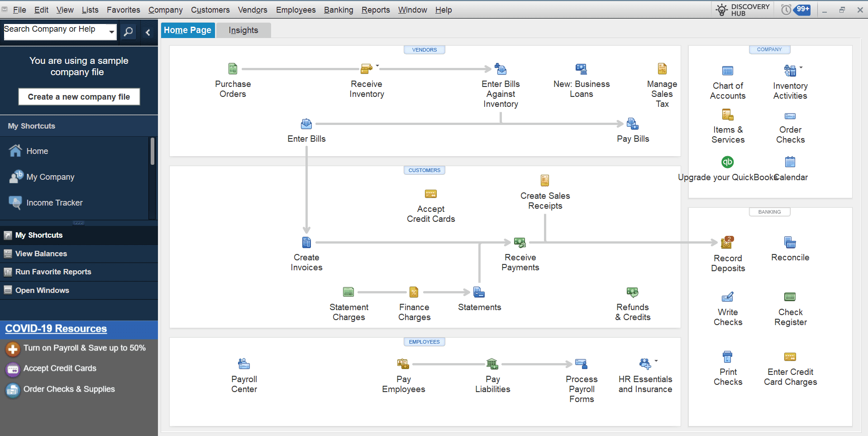Image resolution: width=868 pixels, height=436 pixels.
Task: Open the File menu
Action: click(19, 10)
